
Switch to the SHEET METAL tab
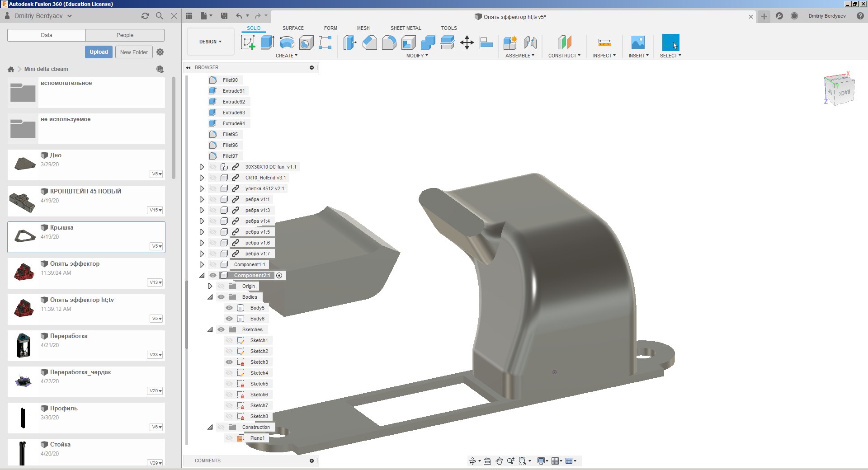[x=406, y=28]
